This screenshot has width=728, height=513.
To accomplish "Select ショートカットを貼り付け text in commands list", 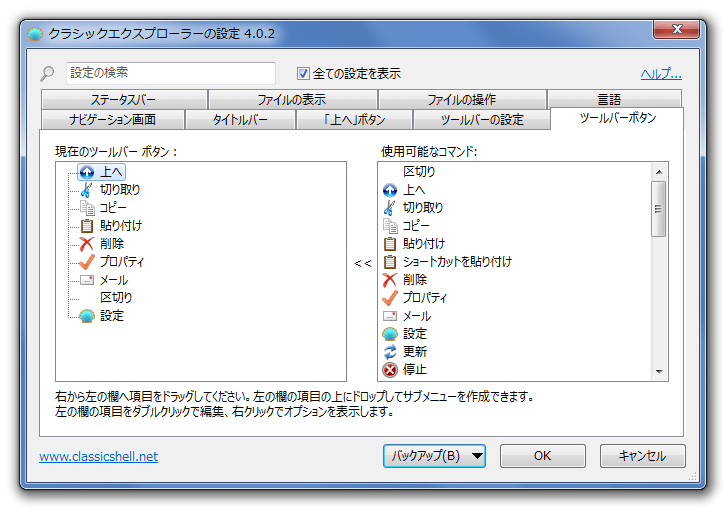I will 457,262.
